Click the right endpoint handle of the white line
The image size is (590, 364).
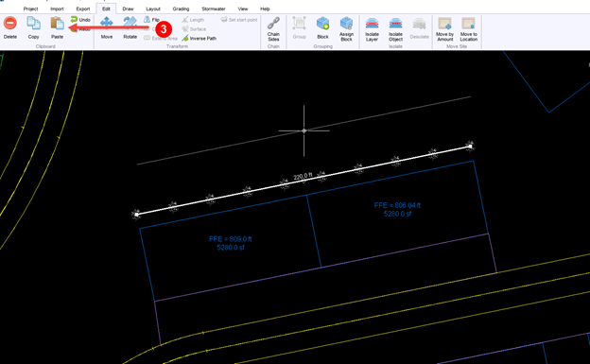(470, 146)
